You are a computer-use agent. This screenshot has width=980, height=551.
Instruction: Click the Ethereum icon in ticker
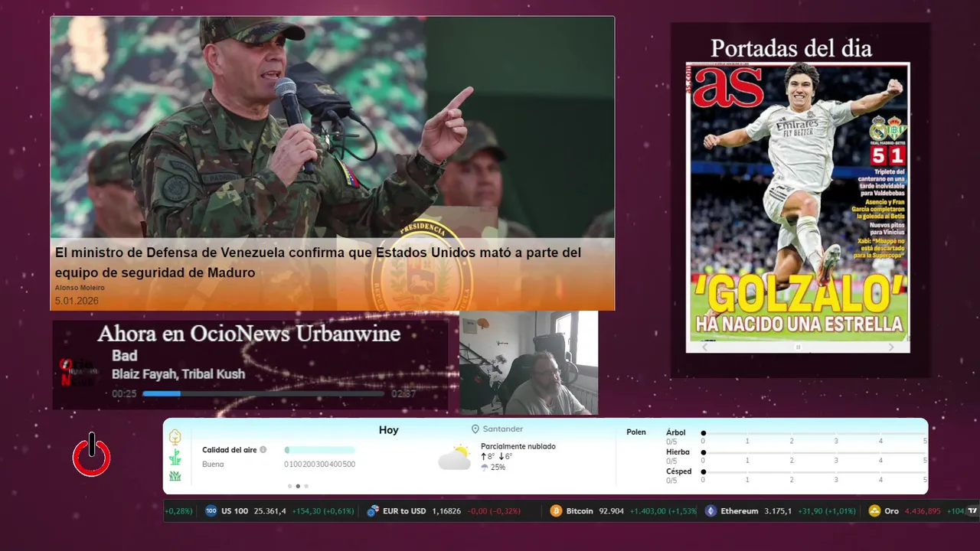710,510
